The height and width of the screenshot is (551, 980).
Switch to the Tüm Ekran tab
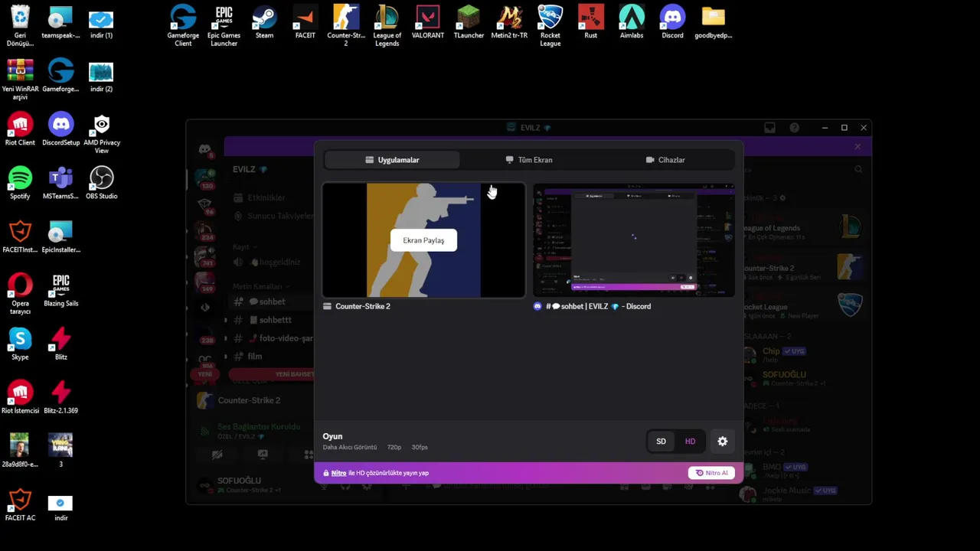pos(529,160)
